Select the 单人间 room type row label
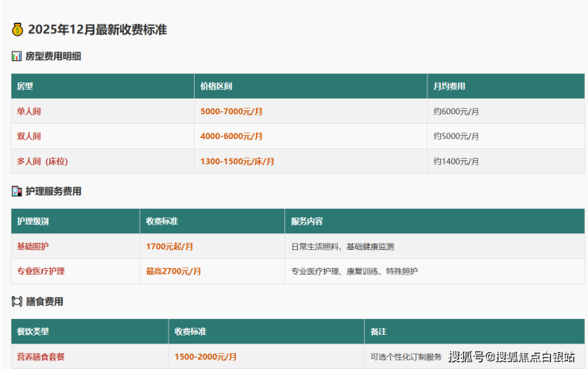Viewport: 588px width, 369px height. point(29,111)
